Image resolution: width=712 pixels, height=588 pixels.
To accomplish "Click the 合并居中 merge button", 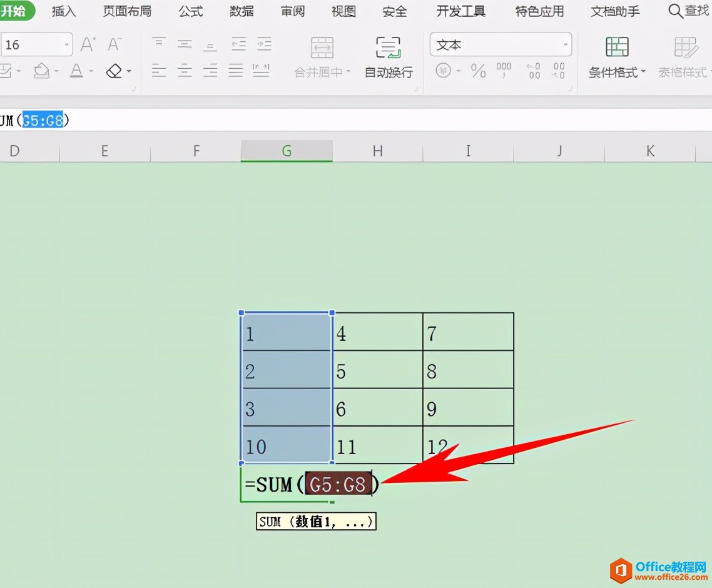I will 322,57.
